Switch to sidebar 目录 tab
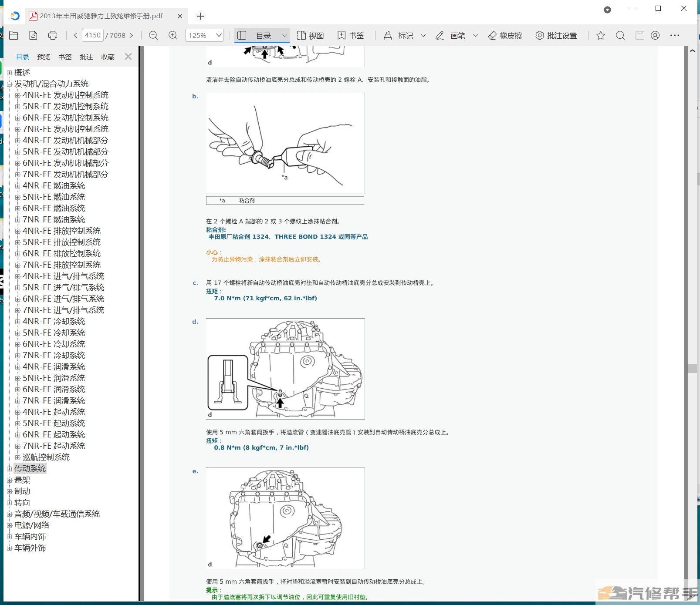Viewport: 700px width, 605px height. coord(23,57)
